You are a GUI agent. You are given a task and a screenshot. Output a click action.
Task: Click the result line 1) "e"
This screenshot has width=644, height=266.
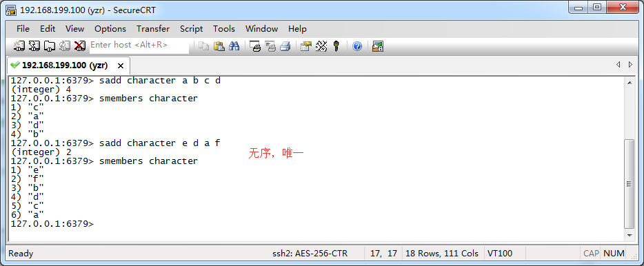pos(27,170)
